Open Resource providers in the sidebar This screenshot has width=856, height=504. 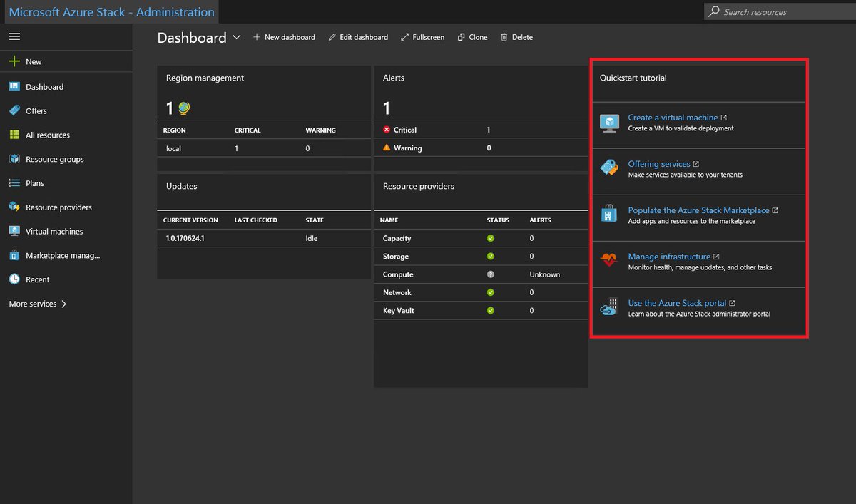click(x=58, y=207)
